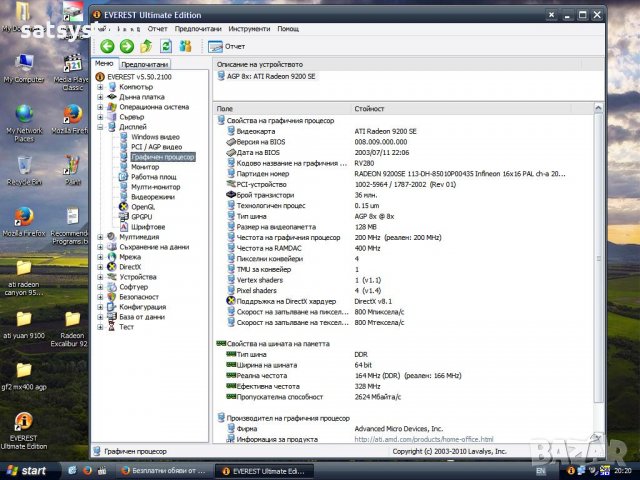Click the green Forward arrow toolbar icon
Image resolution: width=640 pixels, height=480 pixels.
point(127,46)
